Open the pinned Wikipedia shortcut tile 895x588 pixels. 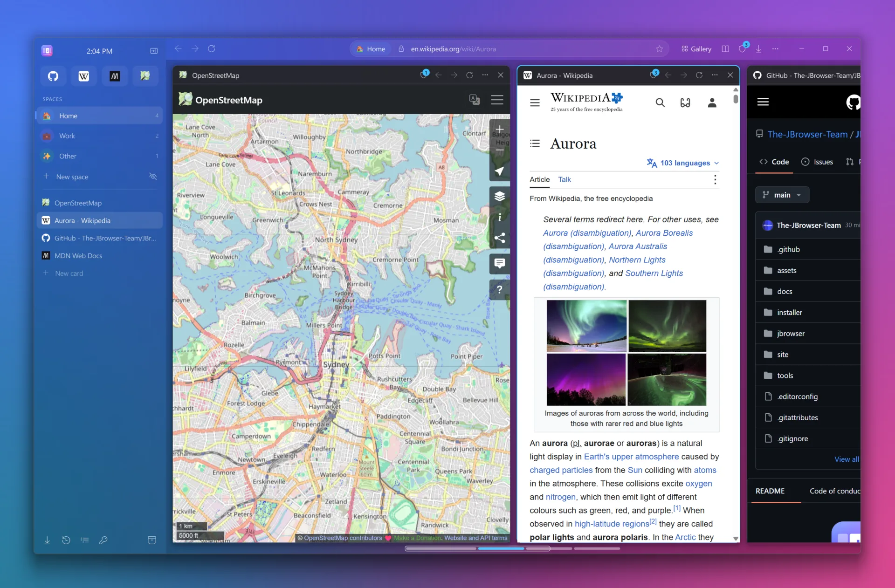pyautogui.click(x=84, y=76)
